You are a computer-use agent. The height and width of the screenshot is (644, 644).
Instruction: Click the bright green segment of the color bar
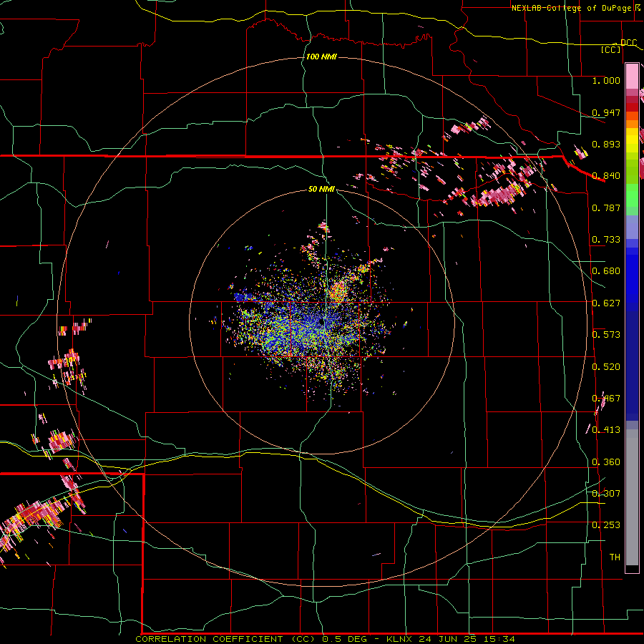coord(632,195)
